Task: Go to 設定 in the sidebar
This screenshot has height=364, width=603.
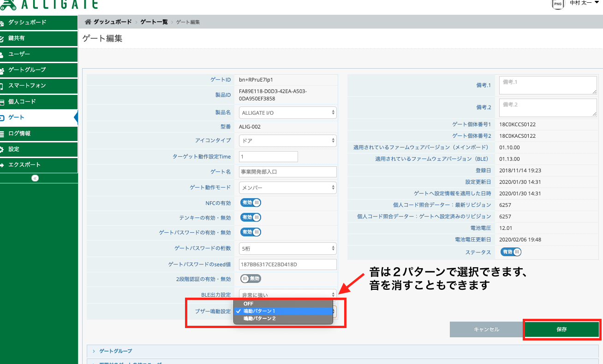Action: (x=39, y=149)
